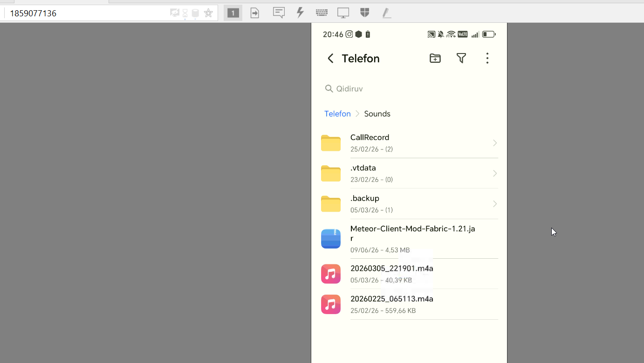Open the filter funnel icon
Image resolution: width=644 pixels, height=363 pixels.
click(461, 58)
